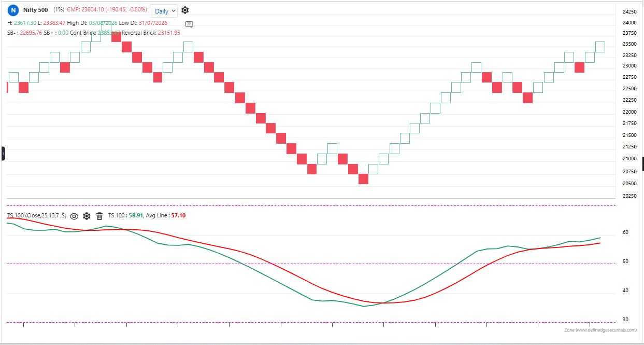
Task: Delete the TS 100 indicator with trash icon
Action: coord(99,216)
